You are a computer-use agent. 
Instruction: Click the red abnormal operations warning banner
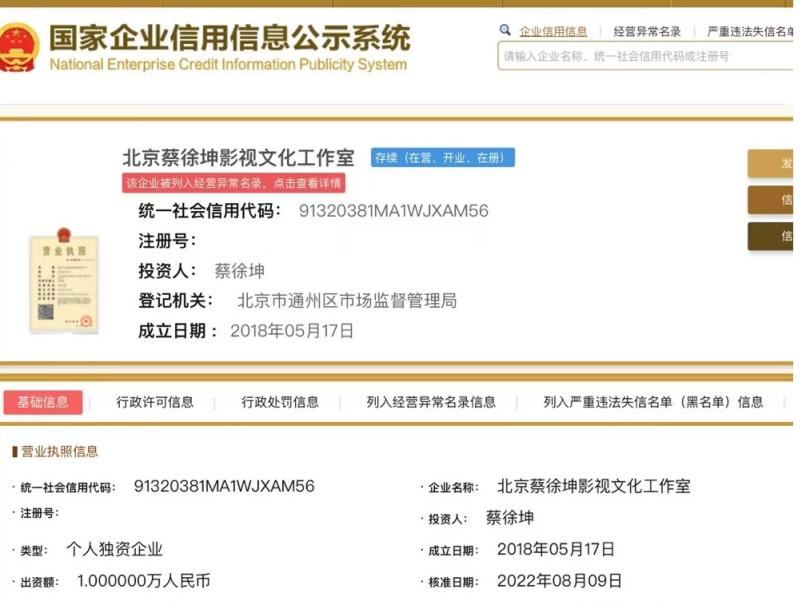(234, 183)
